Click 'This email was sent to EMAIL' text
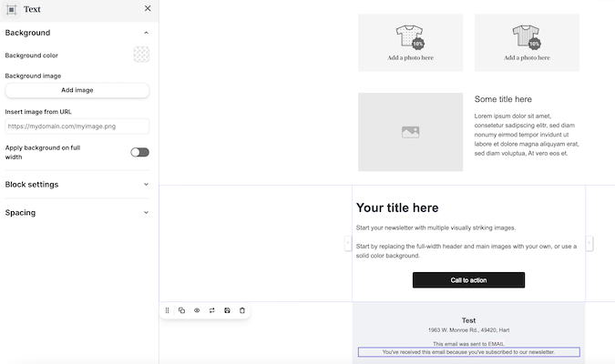 (x=468, y=344)
